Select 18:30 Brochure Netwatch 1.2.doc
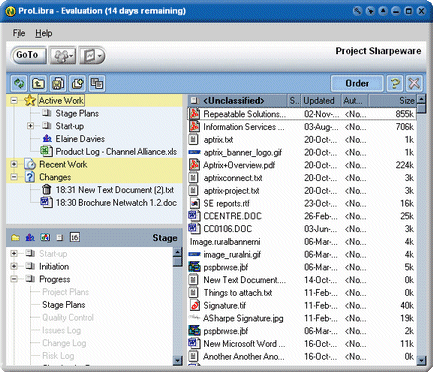Screen dimensions: 433x372 click(x=116, y=203)
